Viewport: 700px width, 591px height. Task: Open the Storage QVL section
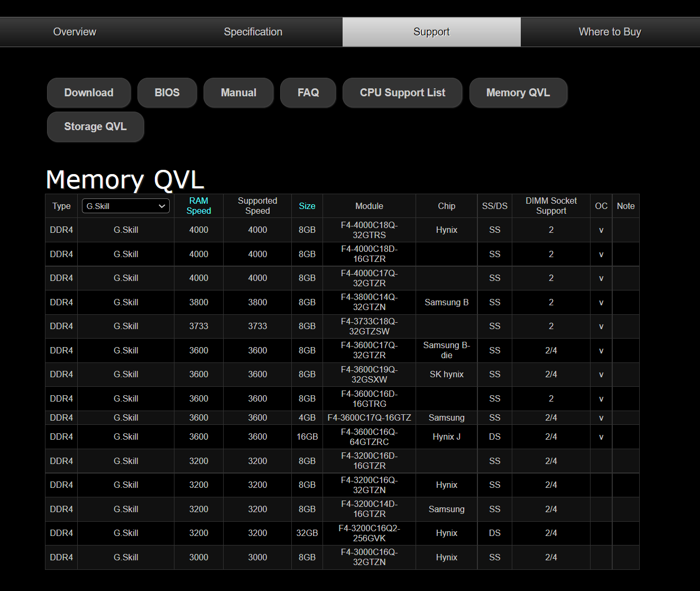click(x=95, y=126)
